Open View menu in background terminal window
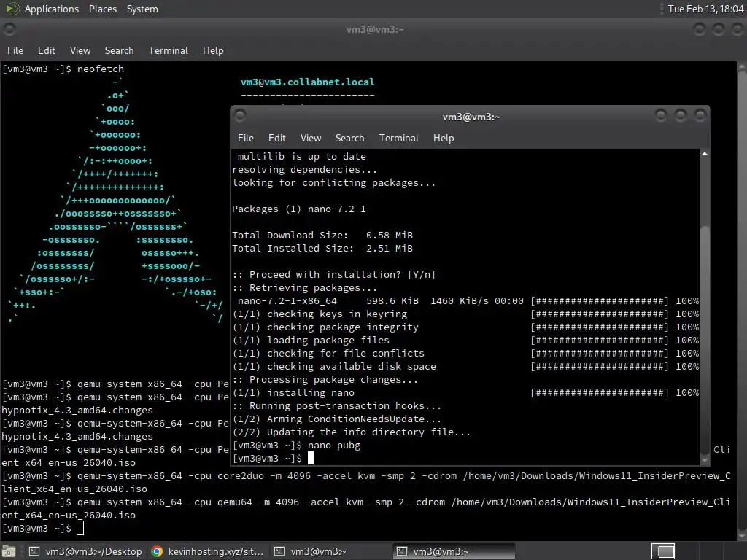Screen dimensions: 747x560 coord(80,50)
